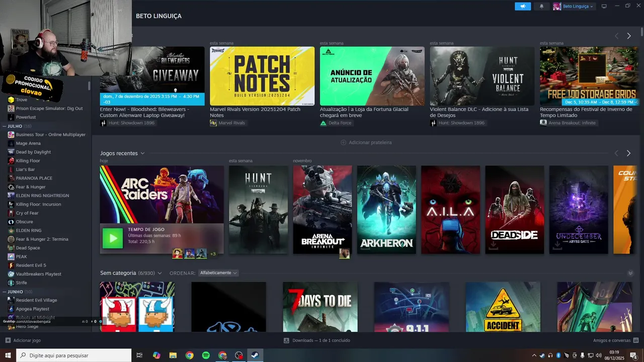The height and width of the screenshot is (362, 644).
Task: Open File Explorer from the taskbar
Action: (x=173, y=355)
